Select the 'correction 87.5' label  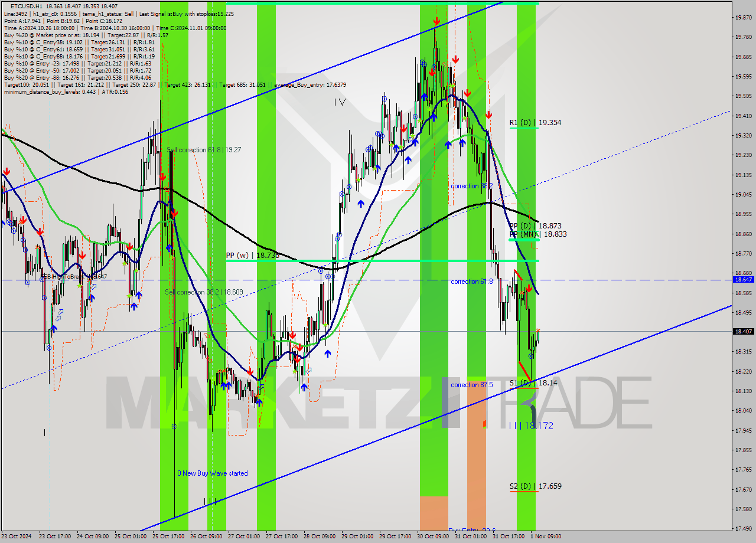tap(471, 385)
